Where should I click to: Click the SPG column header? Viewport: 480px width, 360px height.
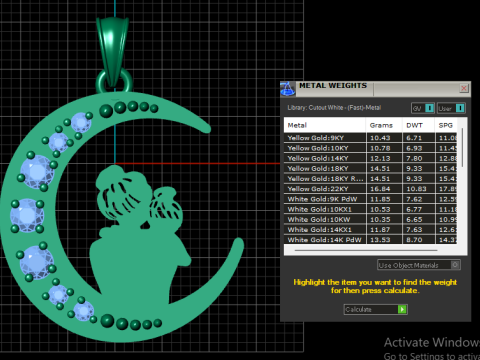tap(446, 125)
